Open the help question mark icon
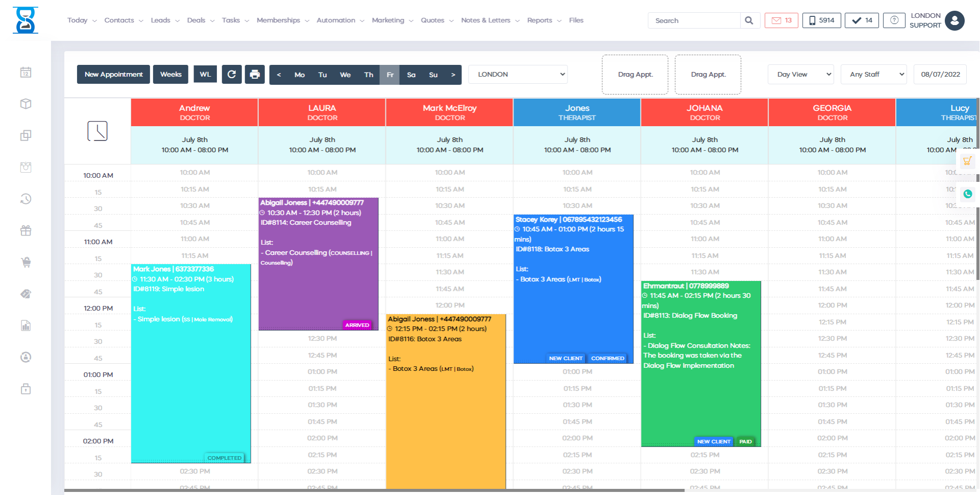 894,20
